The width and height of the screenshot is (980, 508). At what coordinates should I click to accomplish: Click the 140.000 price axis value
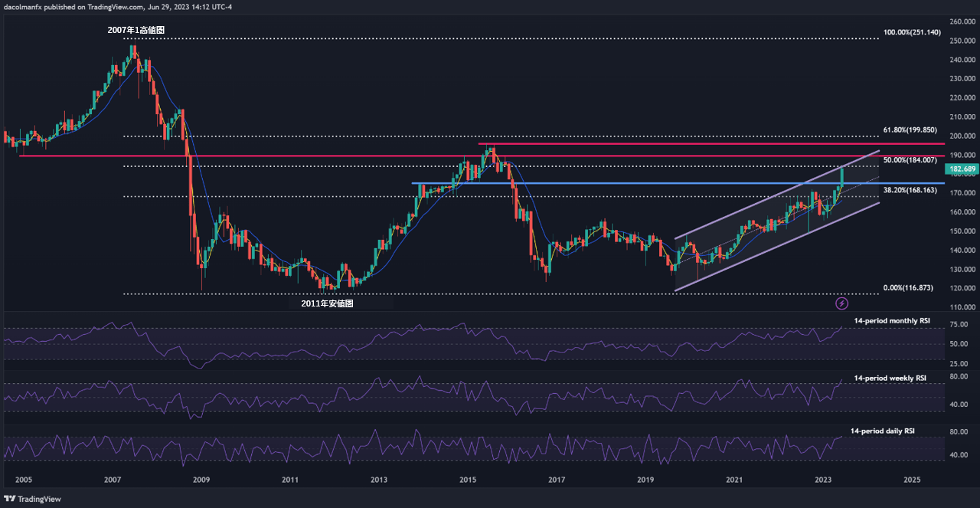tap(963, 251)
